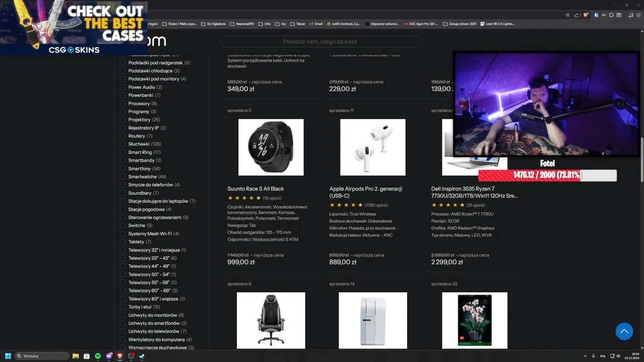Click the CSGO Skins 'Check out the best cases' banner
Screen dimensions: 644x362
click(x=74, y=28)
